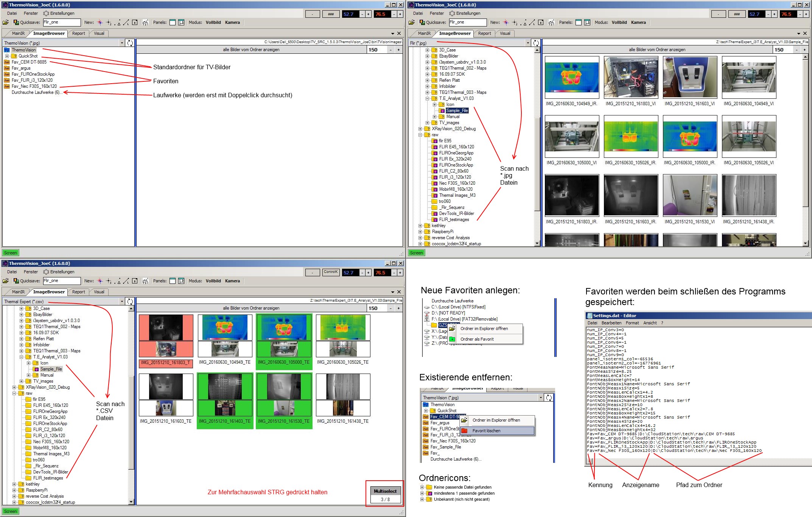812x517 pixels.
Task: Click the open folder icon in the top-left window
Action: [x=6, y=22]
